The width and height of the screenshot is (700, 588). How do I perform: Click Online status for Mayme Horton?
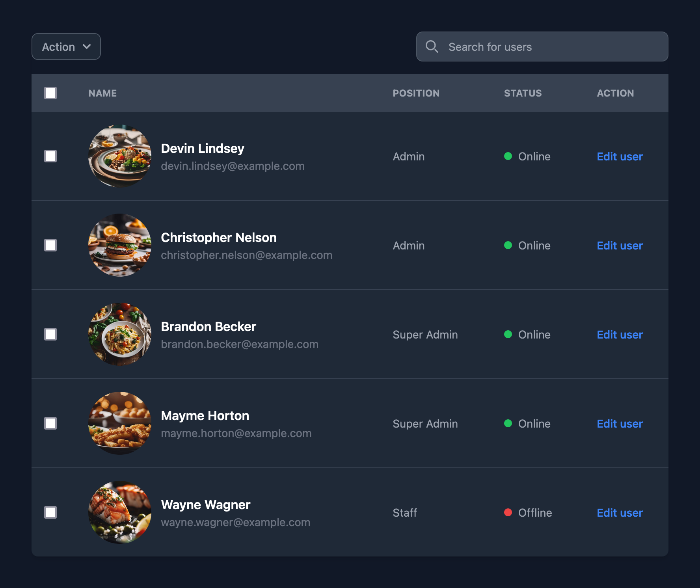(x=527, y=424)
